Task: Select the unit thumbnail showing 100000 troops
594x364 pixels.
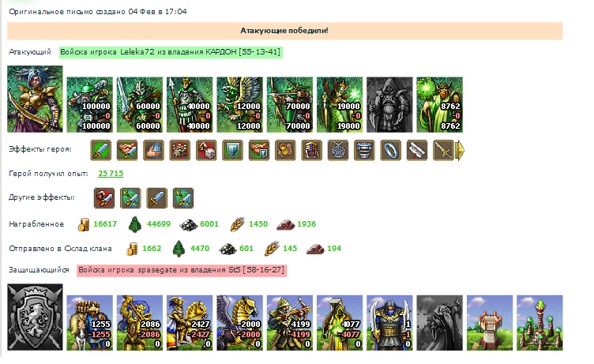Action: 90,105
